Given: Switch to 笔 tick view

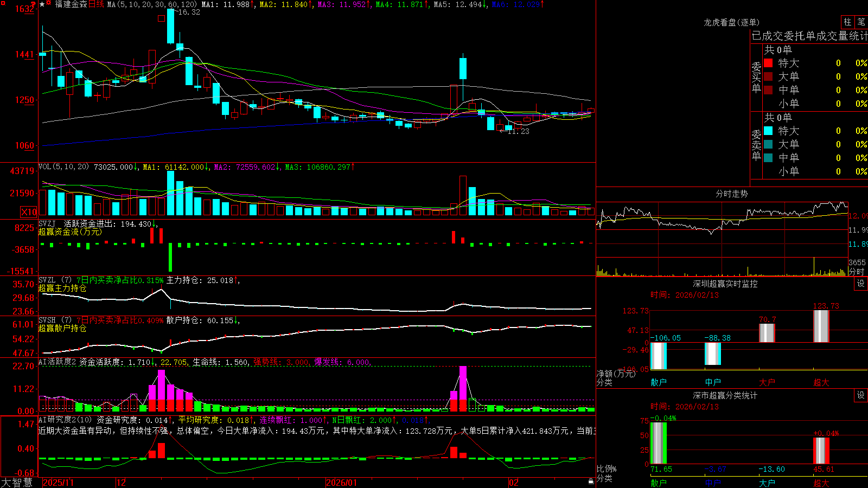Looking at the screenshot, I should click(861, 22).
